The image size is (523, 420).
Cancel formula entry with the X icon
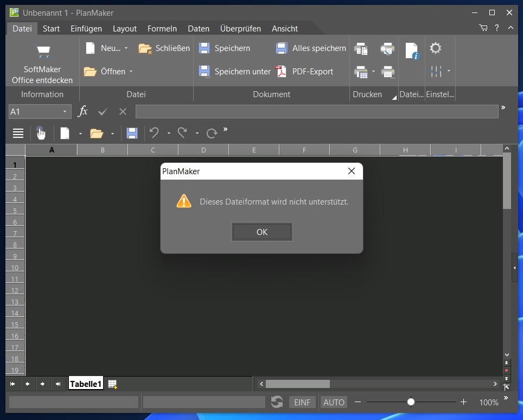(123, 111)
